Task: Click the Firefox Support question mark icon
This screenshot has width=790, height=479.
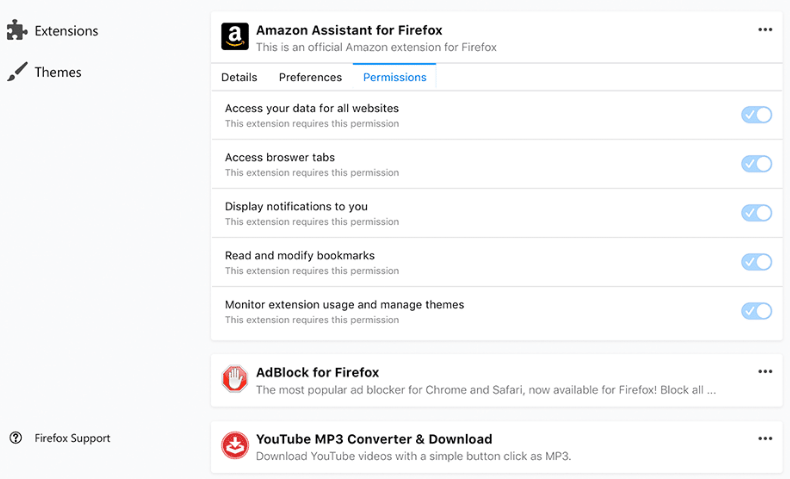Action: tap(16, 438)
